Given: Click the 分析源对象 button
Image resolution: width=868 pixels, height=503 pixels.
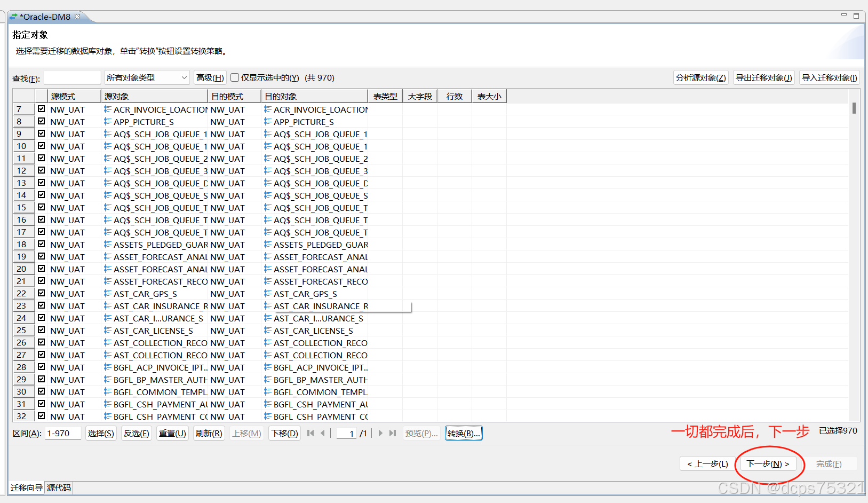Looking at the screenshot, I should point(700,77).
